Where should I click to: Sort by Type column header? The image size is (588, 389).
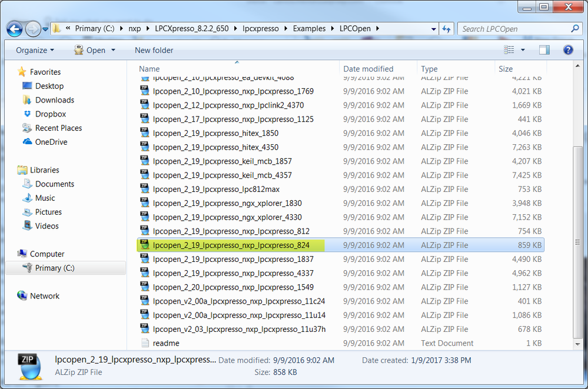click(x=429, y=69)
